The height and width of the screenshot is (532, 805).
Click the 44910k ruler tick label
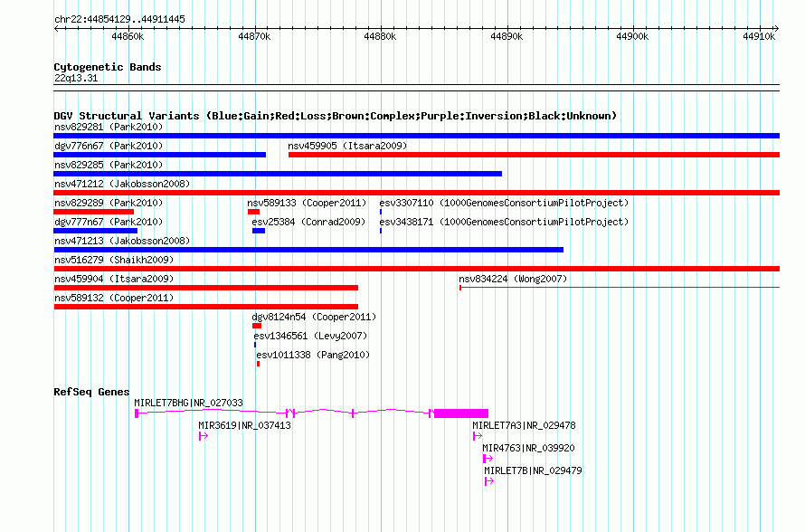(x=759, y=36)
